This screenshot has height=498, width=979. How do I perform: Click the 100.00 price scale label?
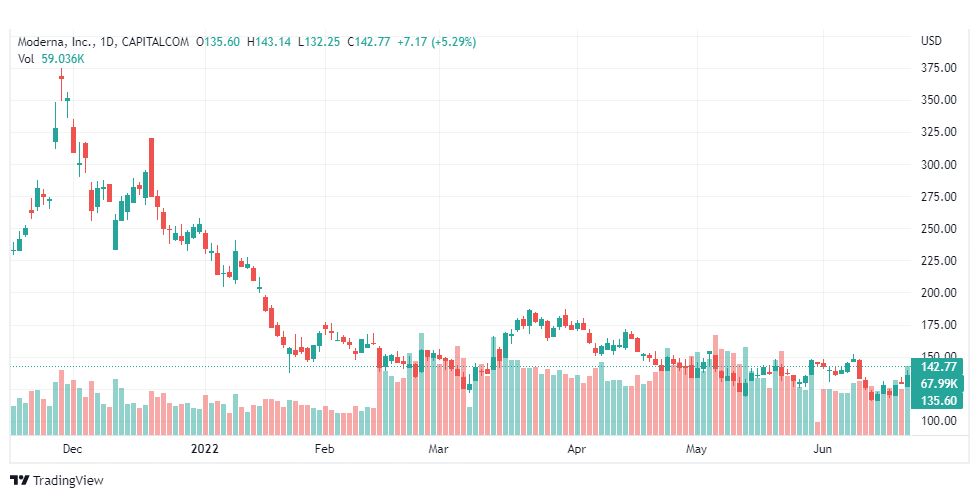(x=939, y=421)
